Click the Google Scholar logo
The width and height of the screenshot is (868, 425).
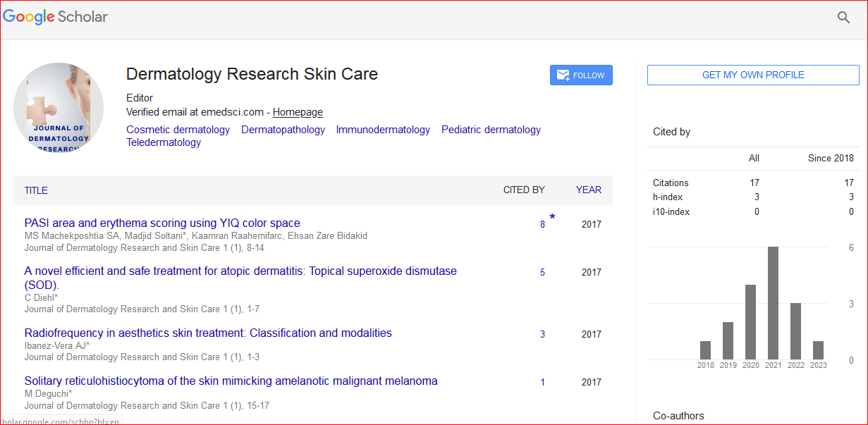pyautogui.click(x=56, y=17)
